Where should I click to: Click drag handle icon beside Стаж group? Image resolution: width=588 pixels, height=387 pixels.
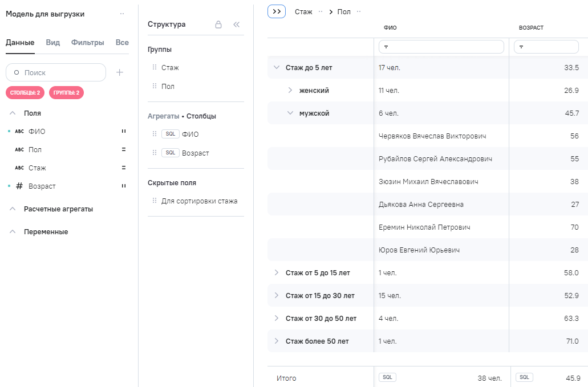[x=154, y=67]
